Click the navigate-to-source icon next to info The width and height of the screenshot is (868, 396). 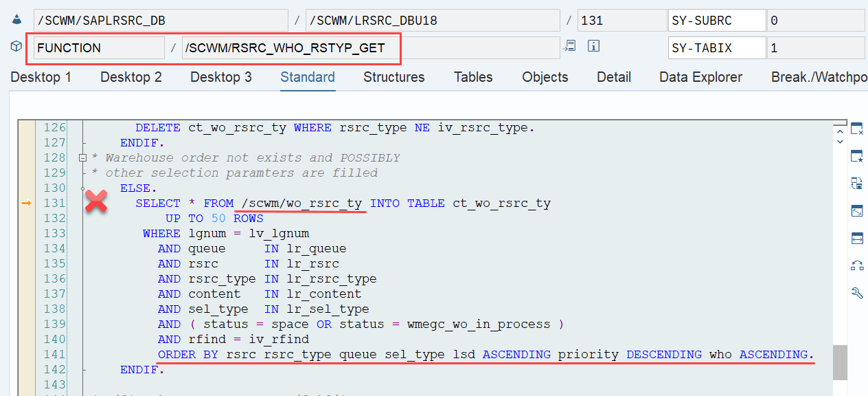pos(570,46)
